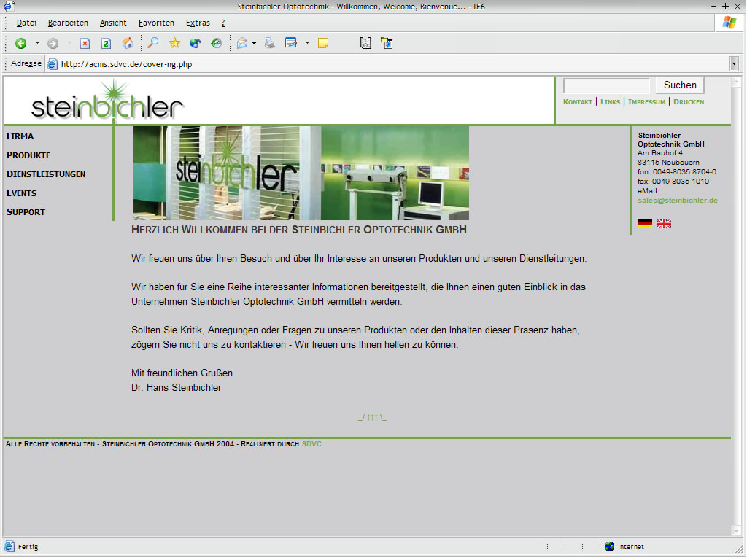Viewport: 747px width, 560px height.
Task: Navigate to Produkte in the side menu
Action: tap(28, 155)
